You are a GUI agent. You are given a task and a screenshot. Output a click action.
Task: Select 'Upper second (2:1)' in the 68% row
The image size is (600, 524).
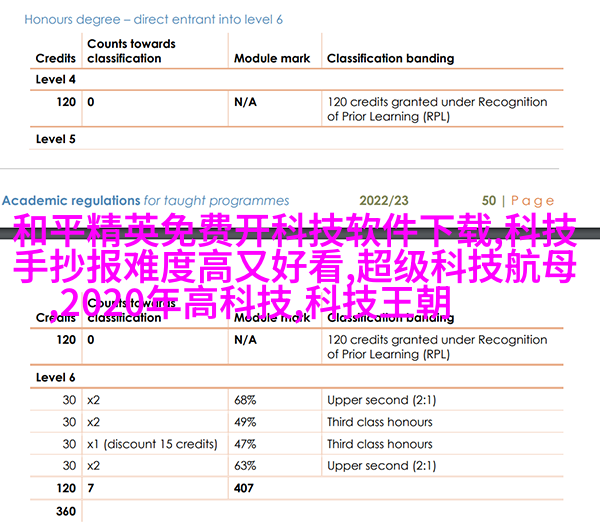382,400
